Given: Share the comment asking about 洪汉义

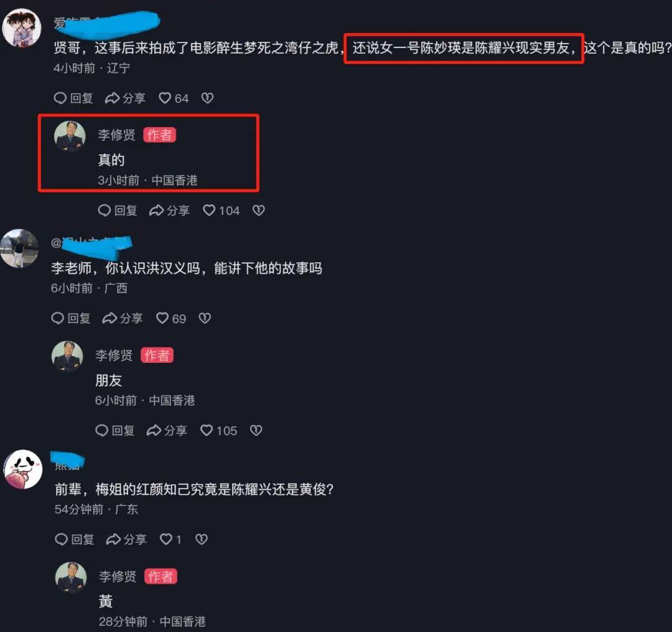Looking at the screenshot, I should pos(123,318).
